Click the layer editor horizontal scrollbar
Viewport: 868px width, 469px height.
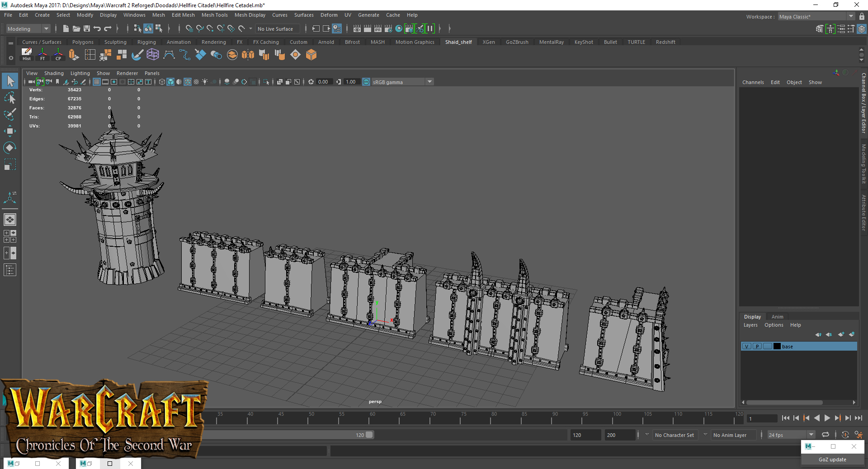tap(784, 402)
